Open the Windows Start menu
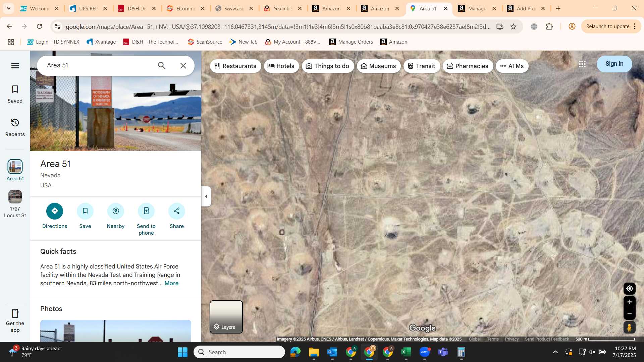 (182, 352)
